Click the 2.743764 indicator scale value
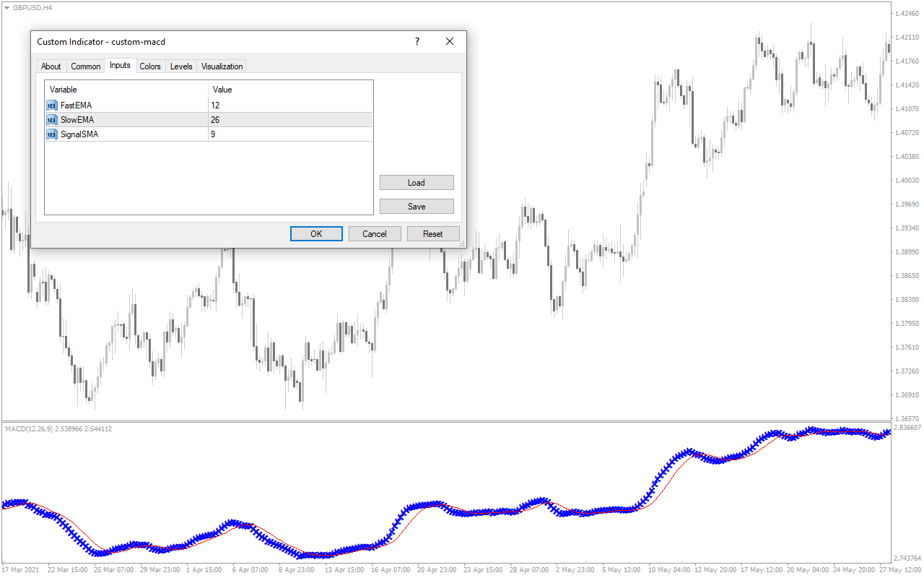924x578 pixels. click(907, 558)
